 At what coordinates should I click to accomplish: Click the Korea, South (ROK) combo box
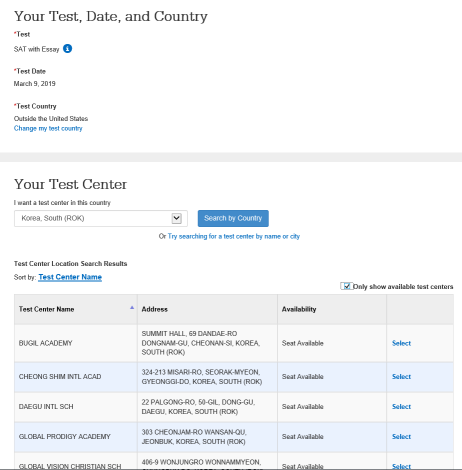pyautogui.click(x=101, y=218)
